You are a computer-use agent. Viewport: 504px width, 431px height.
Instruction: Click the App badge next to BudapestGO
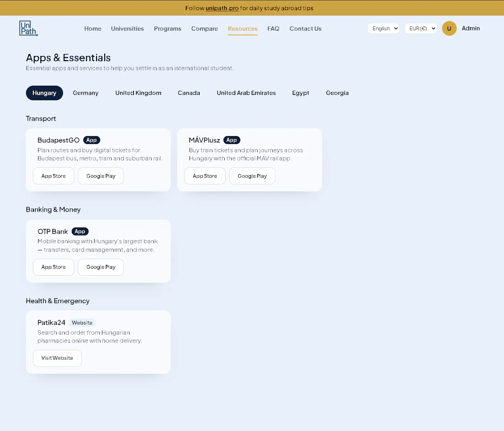(92, 140)
